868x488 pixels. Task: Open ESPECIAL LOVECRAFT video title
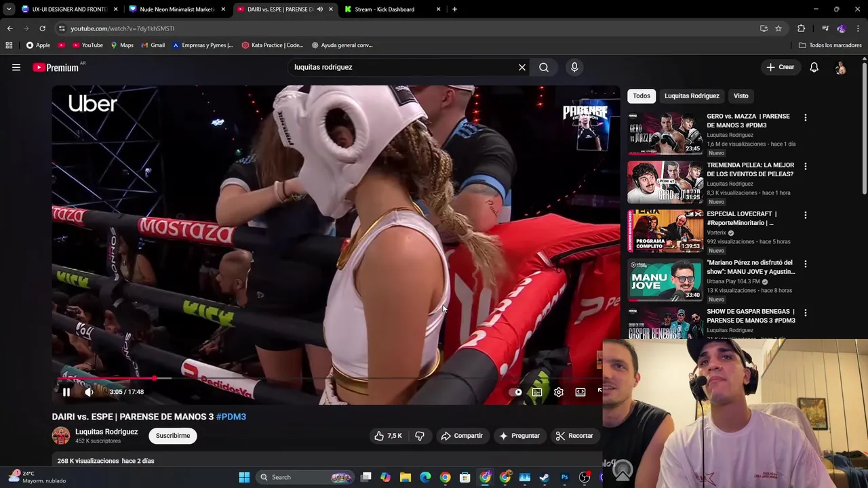(742, 218)
